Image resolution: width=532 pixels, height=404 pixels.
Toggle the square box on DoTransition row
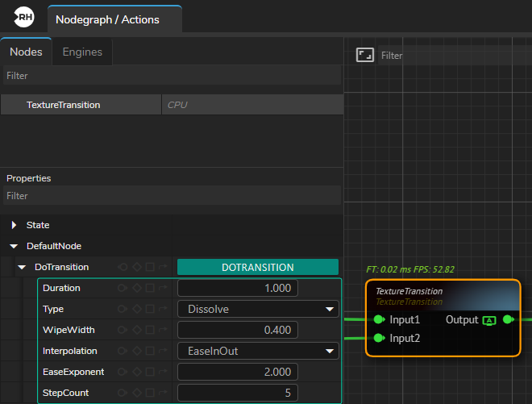pyautogui.click(x=150, y=267)
